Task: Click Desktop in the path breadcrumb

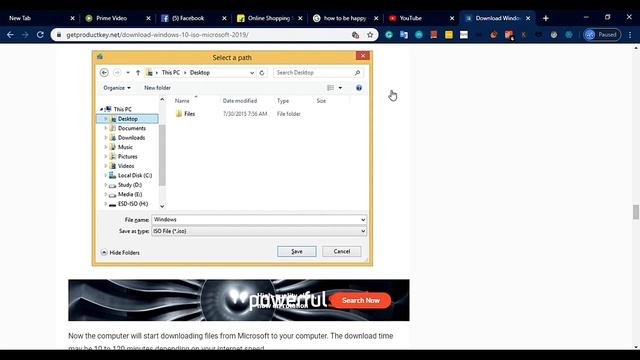Action: tap(200, 73)
